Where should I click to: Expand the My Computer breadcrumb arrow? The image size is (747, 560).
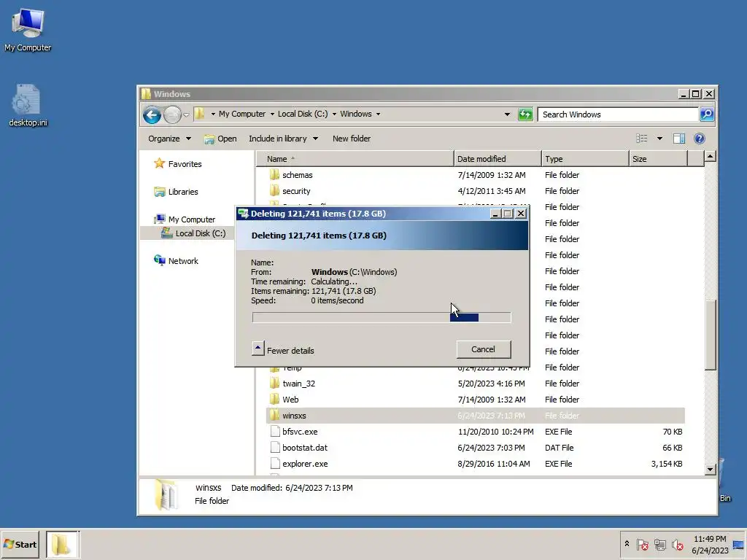(x=272, y=114)
